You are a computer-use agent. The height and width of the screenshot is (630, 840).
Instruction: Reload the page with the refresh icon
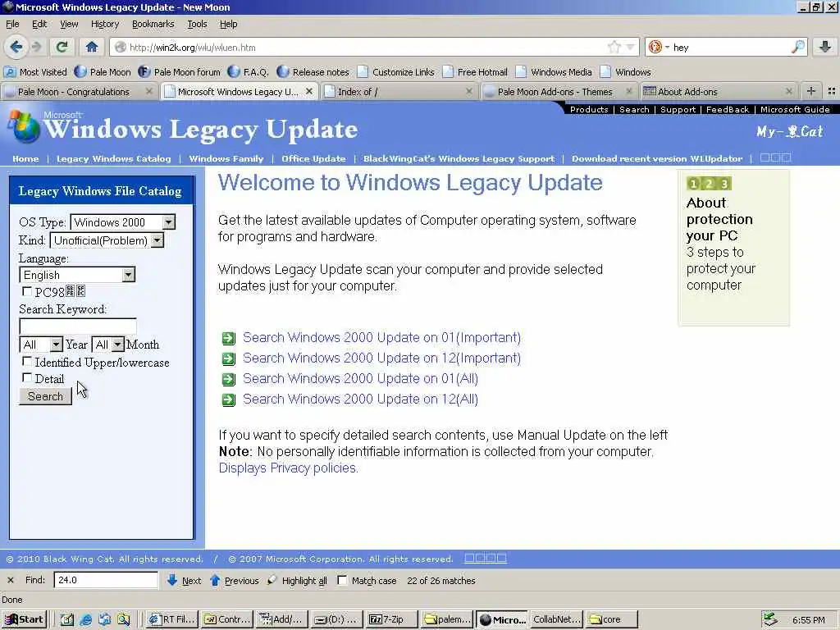(x=62, y=47)
